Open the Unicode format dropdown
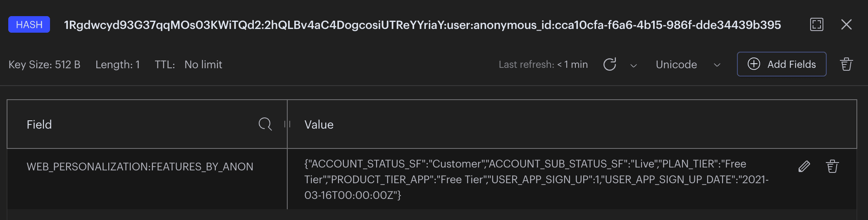 point(688,65)
